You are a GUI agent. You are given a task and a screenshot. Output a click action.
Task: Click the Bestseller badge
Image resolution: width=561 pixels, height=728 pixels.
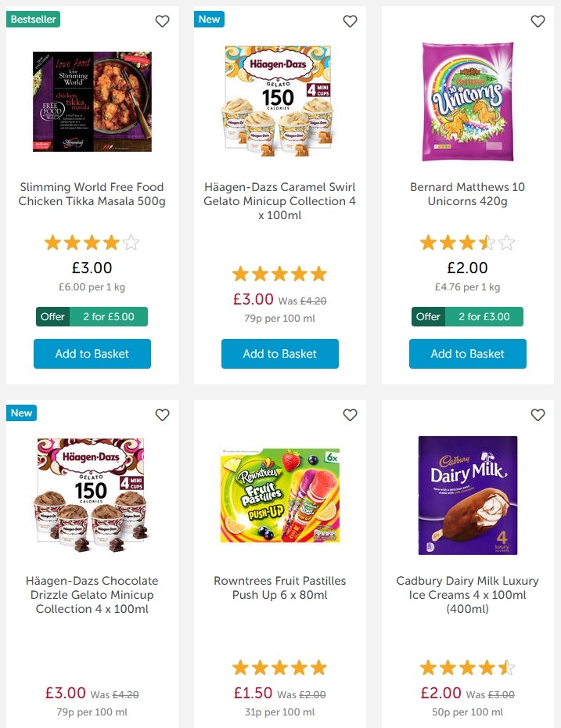[33, 19]
